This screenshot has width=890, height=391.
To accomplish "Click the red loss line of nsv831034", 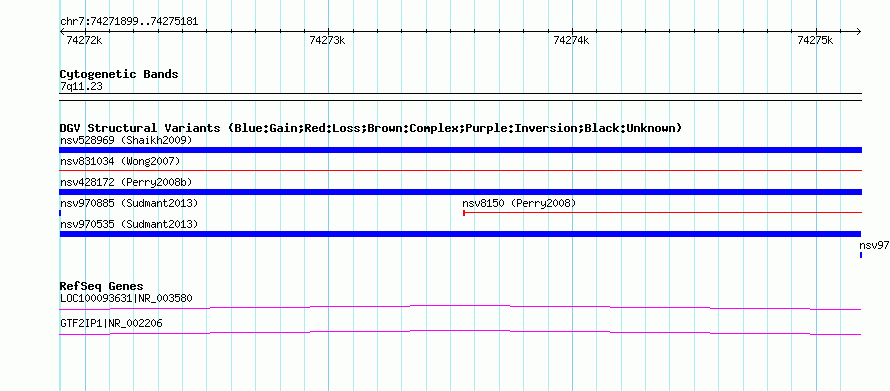I will point(461,170).
